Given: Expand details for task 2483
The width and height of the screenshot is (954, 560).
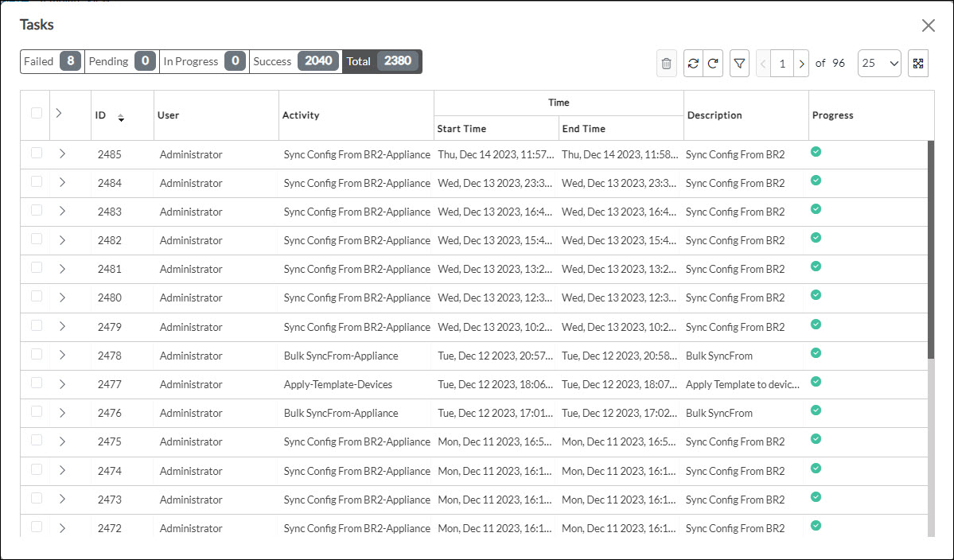Looking at the screenshot, I should (62, 211).
